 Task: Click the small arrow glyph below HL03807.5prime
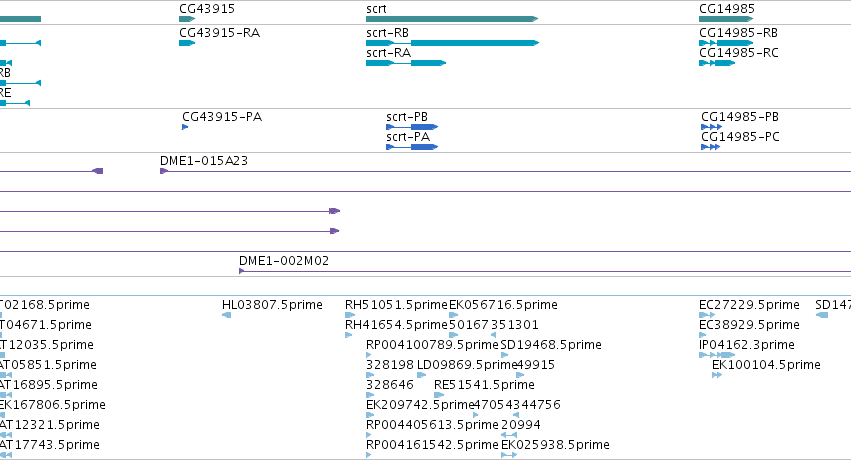(x=227, y=315)
